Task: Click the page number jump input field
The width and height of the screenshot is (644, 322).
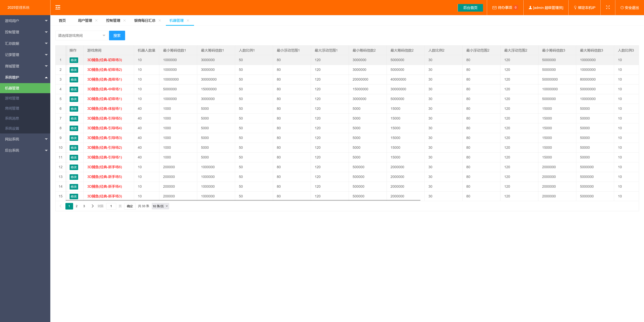Action: point(111,206)
